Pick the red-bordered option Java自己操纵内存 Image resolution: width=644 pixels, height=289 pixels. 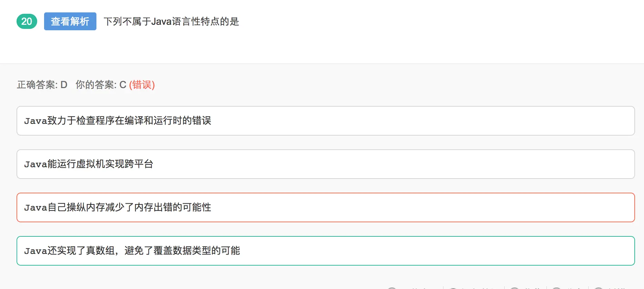point(117,207)
